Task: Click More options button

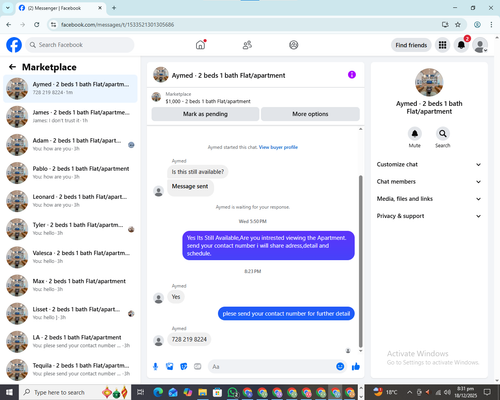Action: coord(310,114)
